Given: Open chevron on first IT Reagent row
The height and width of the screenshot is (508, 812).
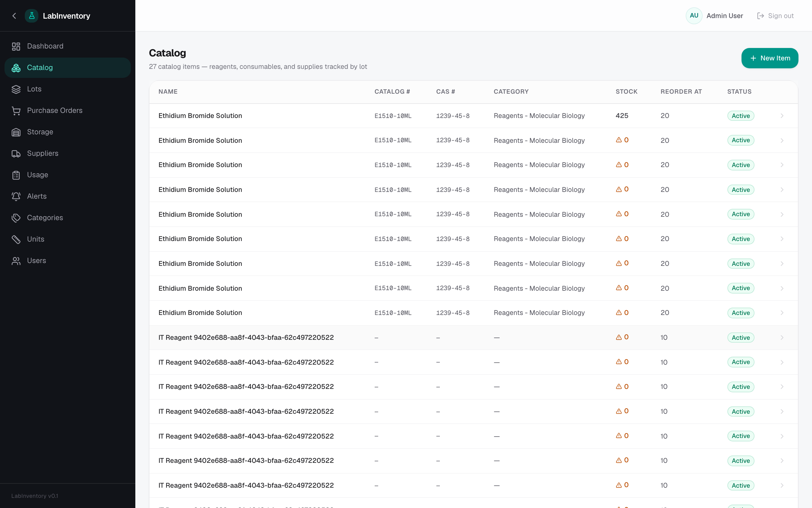Looking at the screenshot, I should coord(782,338).
